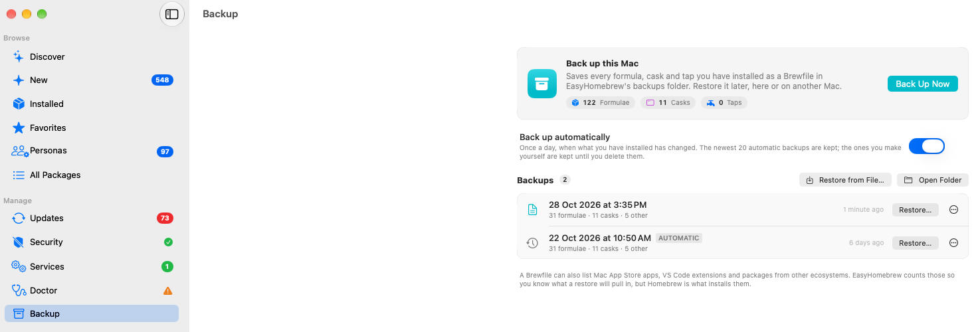Screen dimensions: 980x332
Task: Click the 97 badge beside Personas
Action: 165,151
